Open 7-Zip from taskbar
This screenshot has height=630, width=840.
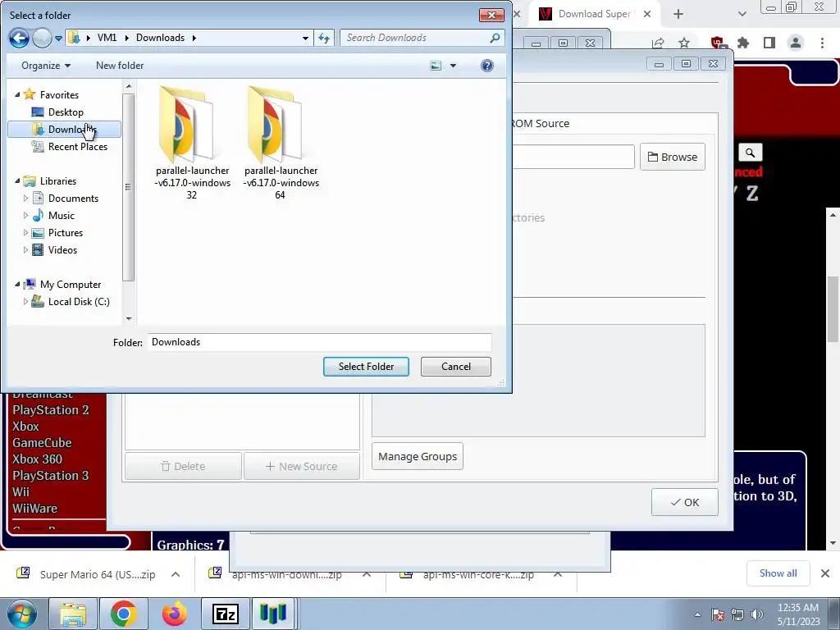tap(225, 614)
